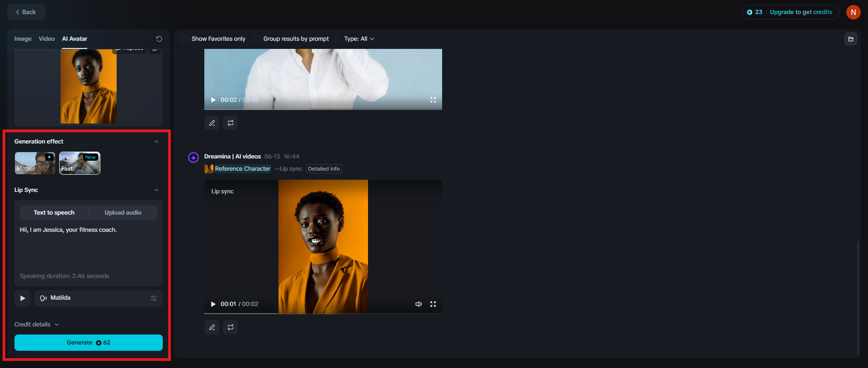
Task: Fullscreen the Lip sync video
Action: tap(433, 304)
